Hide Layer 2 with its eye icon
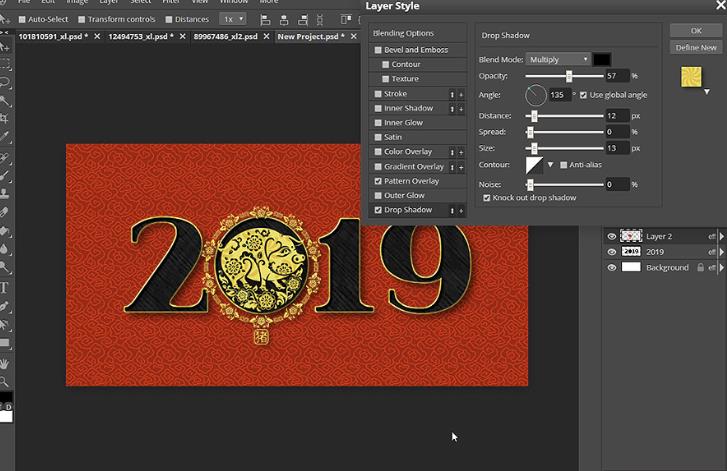The height and width of the screenshot is (471, 727). pos(612,236)
